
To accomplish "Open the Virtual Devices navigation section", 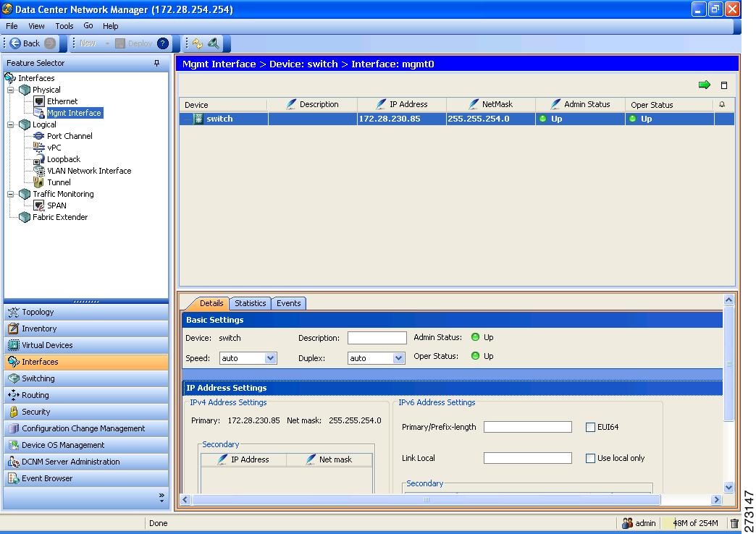I will (86, 345).
